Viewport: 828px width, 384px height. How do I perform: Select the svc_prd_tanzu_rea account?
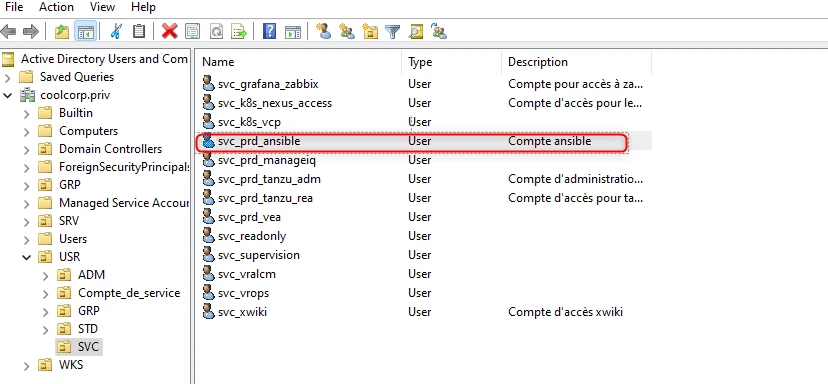tap(265, 198)
